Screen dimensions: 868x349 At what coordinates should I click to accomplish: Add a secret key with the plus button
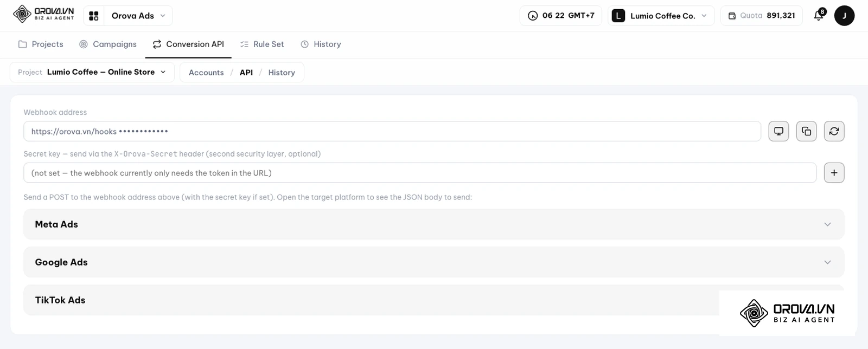[x=834, y=173]
